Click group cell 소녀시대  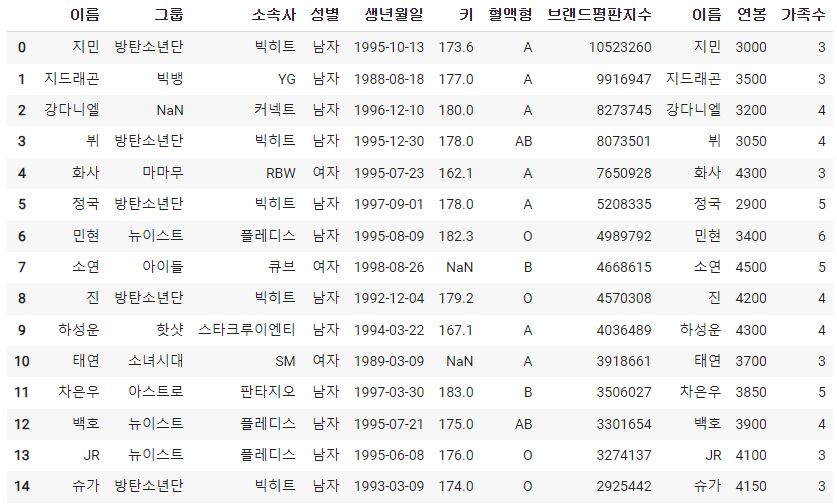click(x=156, y=361)
